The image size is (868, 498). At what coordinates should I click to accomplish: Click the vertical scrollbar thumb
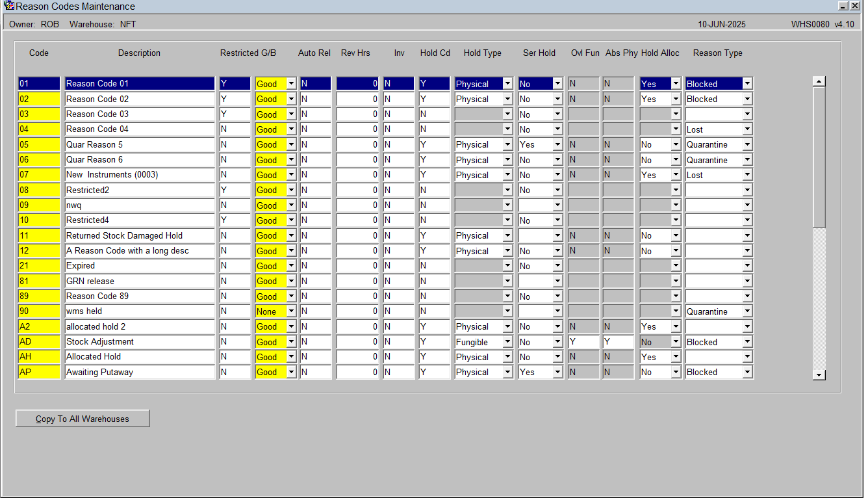pos(819,157)
